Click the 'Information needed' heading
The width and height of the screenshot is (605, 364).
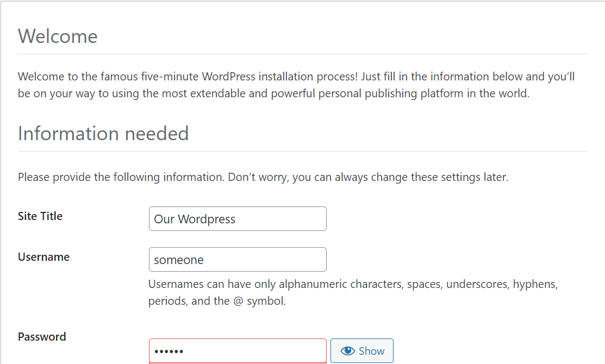[x=103, y=134]
